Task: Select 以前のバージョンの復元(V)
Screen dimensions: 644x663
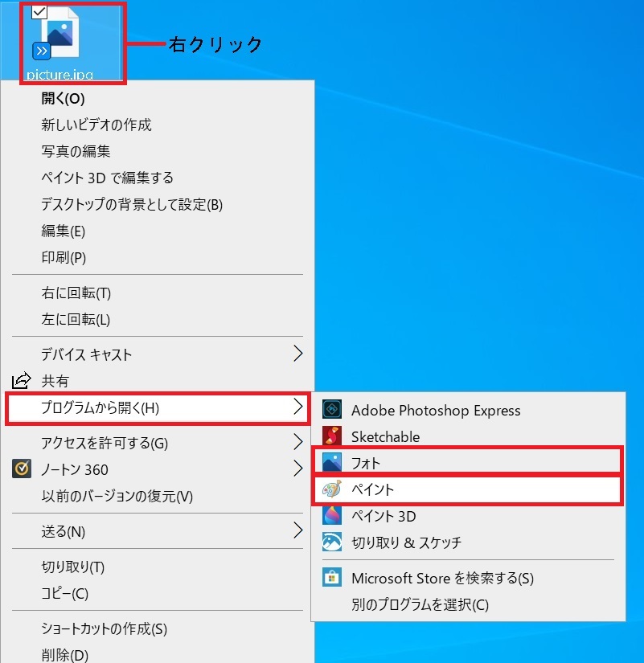Action: 117,496
